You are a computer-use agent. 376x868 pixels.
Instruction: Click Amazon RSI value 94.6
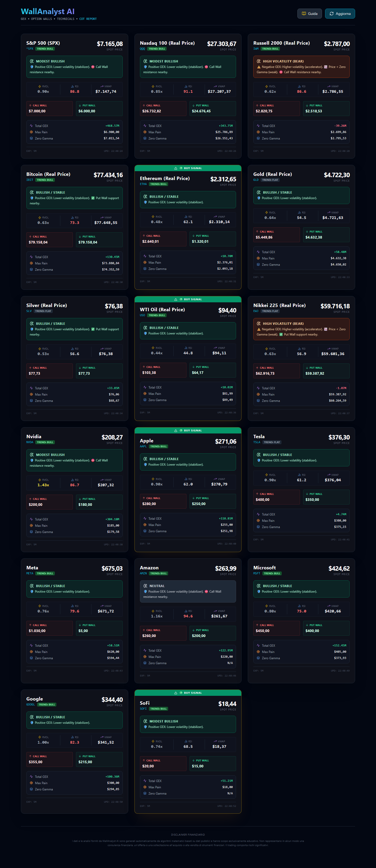(188, 616)
